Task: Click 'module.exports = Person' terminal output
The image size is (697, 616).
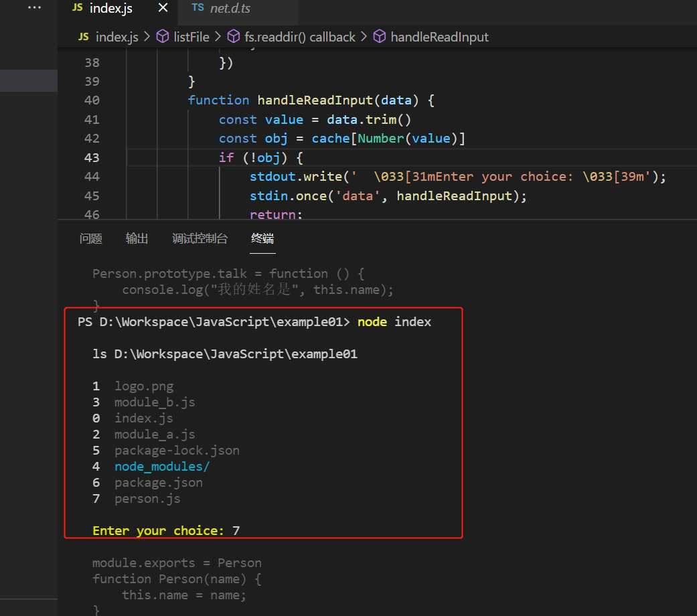Action: pyautogui.click(x=177, y=563)
